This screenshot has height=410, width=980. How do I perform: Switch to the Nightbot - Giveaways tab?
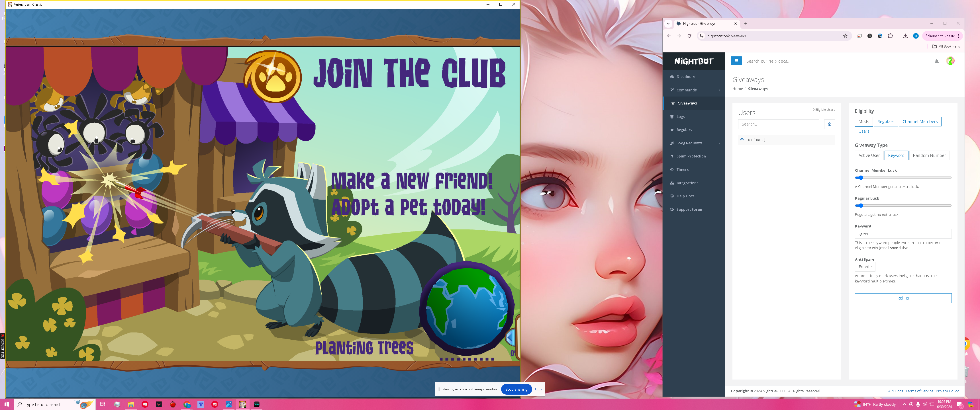point(707,24)
